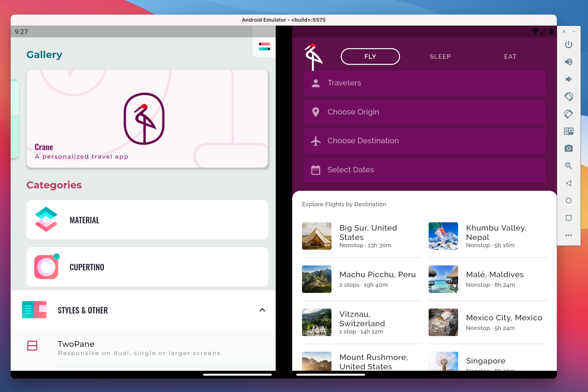Select the volume down emulator button

568,79
